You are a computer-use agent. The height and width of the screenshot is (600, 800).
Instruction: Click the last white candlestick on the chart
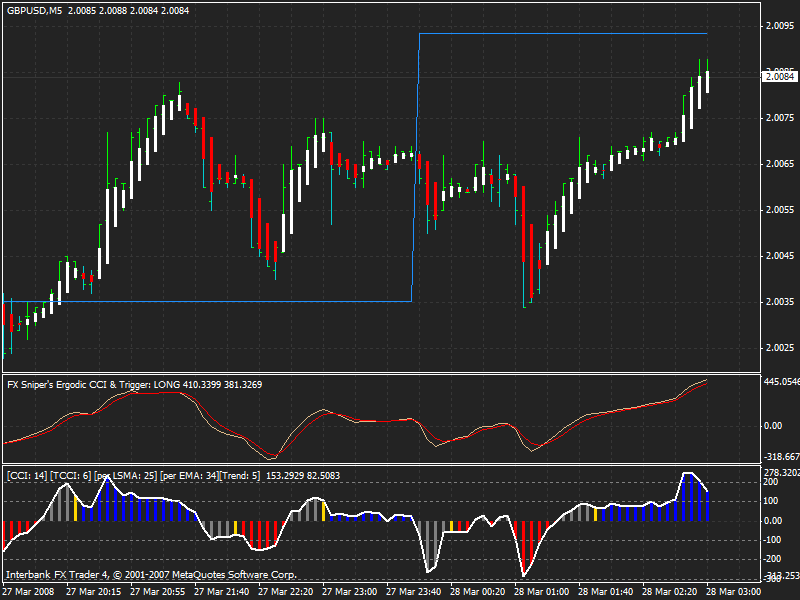[707, 82]
